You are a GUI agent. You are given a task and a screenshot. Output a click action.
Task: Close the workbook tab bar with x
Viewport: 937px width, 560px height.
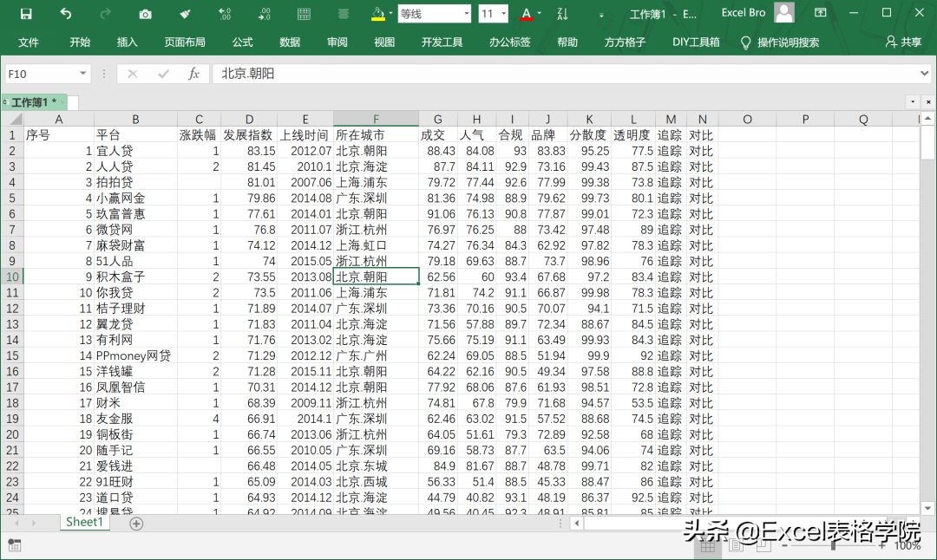(928, 102)
